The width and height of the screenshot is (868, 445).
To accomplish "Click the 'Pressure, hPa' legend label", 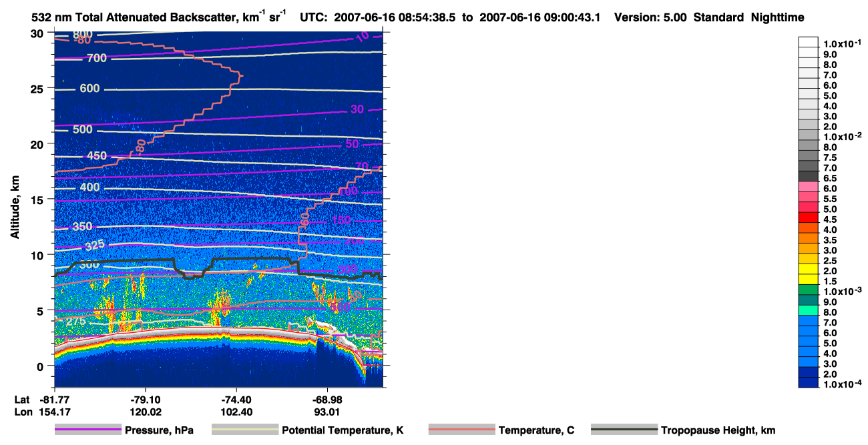I will [x=159, y=430].
